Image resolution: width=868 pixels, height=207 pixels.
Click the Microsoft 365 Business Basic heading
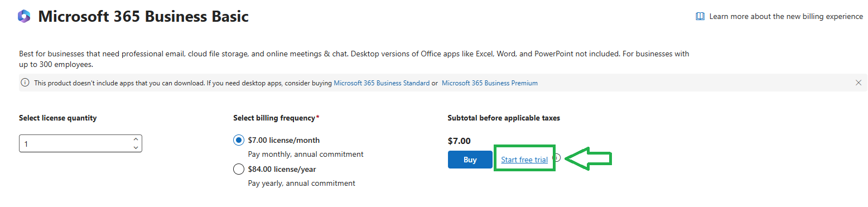point(143,17)
